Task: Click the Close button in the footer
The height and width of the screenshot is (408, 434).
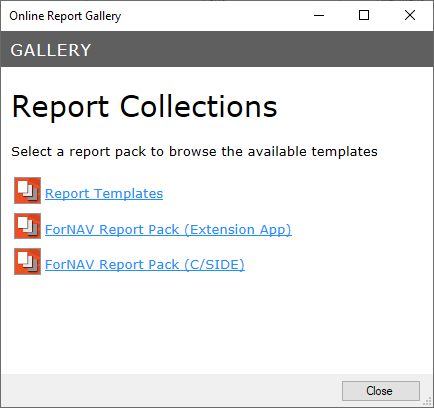Action: click(381, 391)
